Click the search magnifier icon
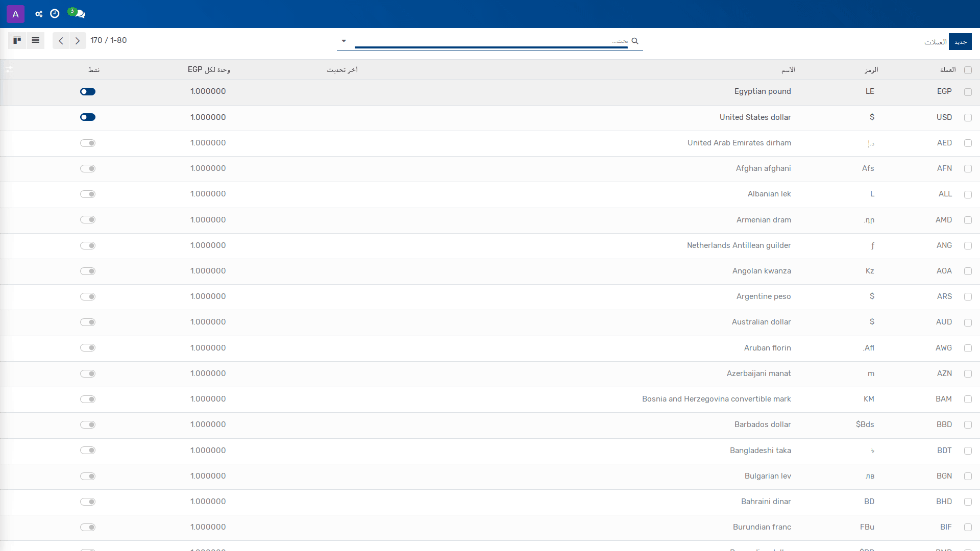Viewport: 980px width, 551px height. click(x=635, y=41)
